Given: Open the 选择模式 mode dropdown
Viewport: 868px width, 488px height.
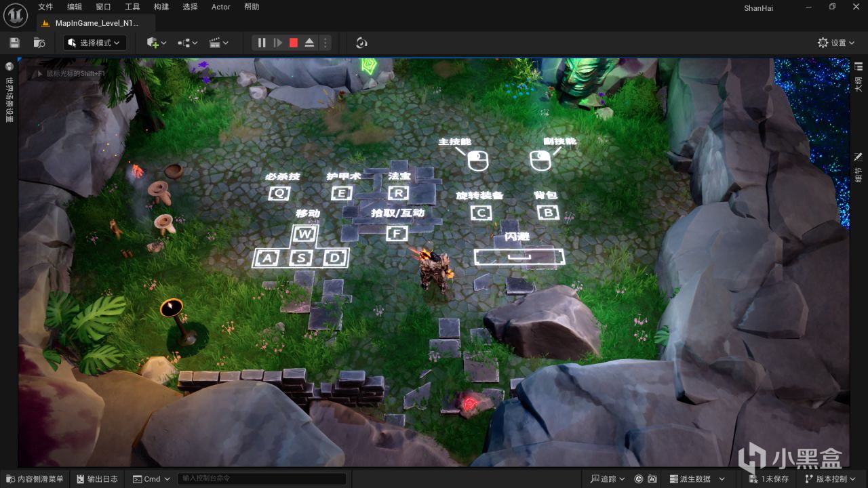Looking at the screenshot, I should point(95,43).
